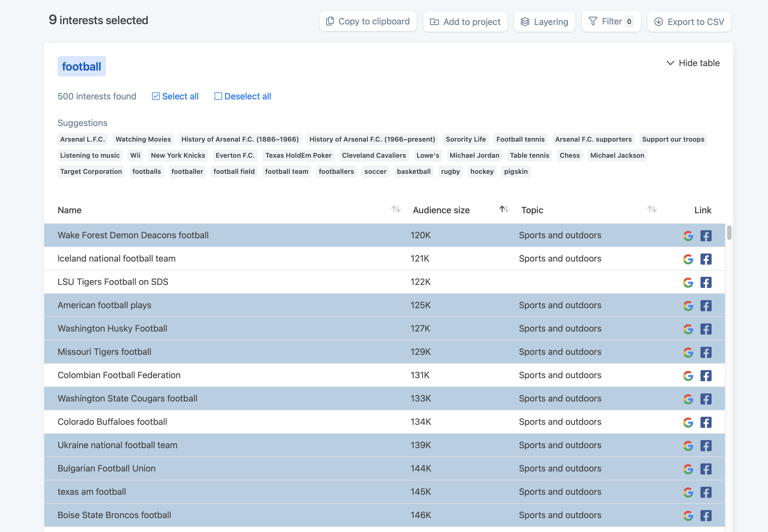Open Facebook link for Iceland national football team
Screen dimensions: 768x532
pos(706,259)
